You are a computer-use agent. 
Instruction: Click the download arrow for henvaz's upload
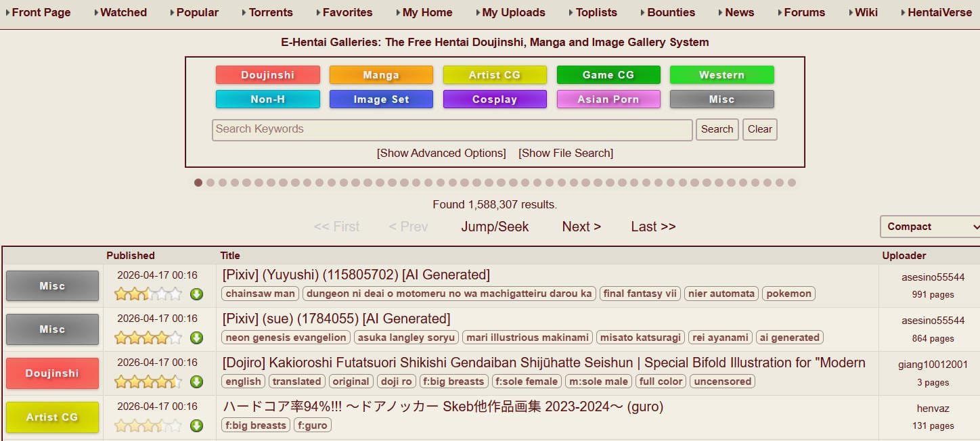pyautogui.click(x=196, y=426)
